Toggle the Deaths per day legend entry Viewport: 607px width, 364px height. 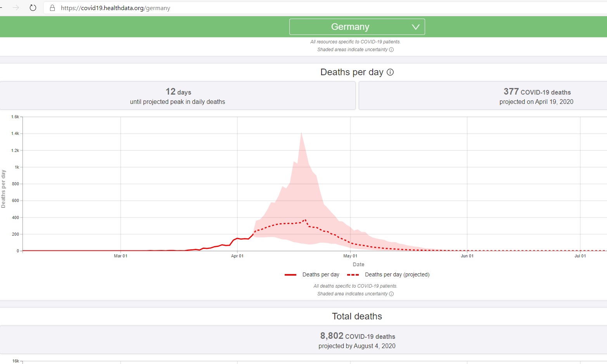point(321,274)
